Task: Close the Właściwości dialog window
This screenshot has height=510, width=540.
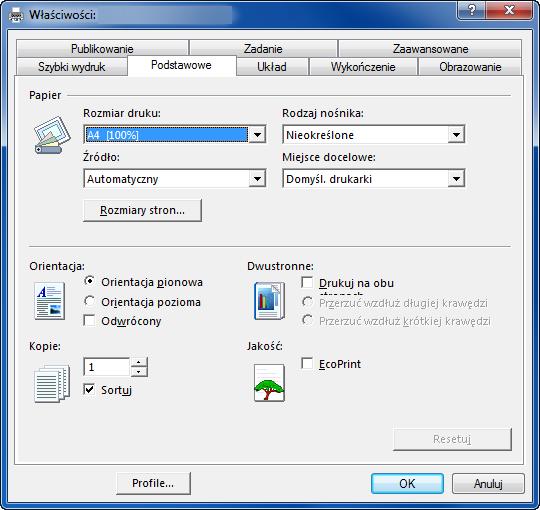Action: (509, 10)
